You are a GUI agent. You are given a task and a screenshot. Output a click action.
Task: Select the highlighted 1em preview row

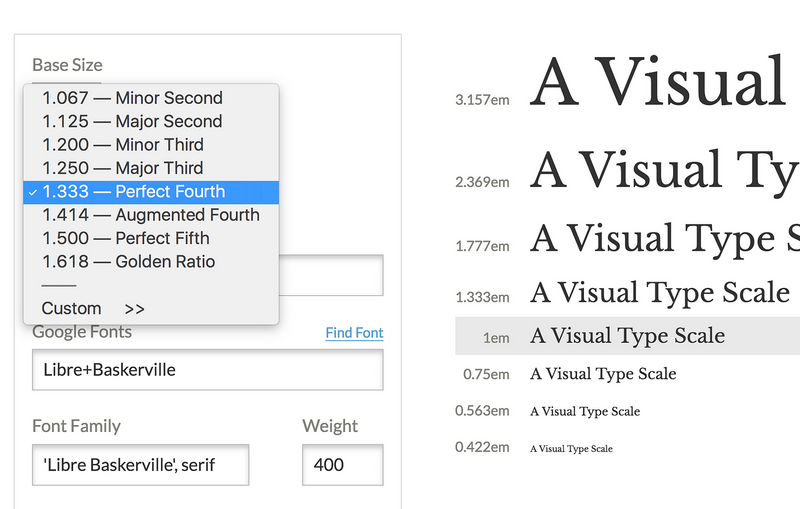click(628, 336)
